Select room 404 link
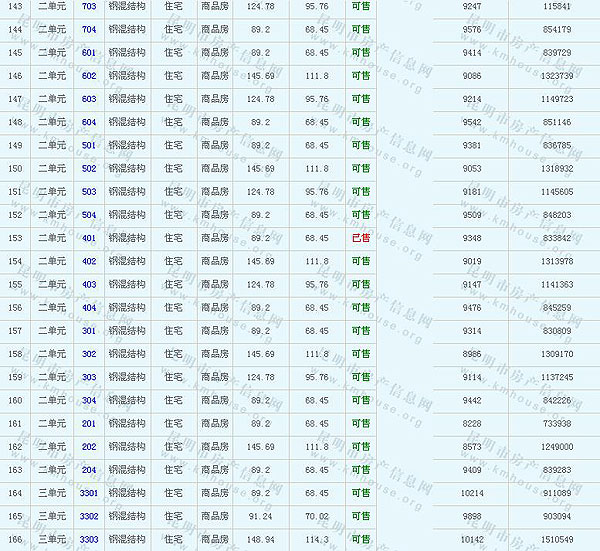The image size is (600, 551). 89,307
